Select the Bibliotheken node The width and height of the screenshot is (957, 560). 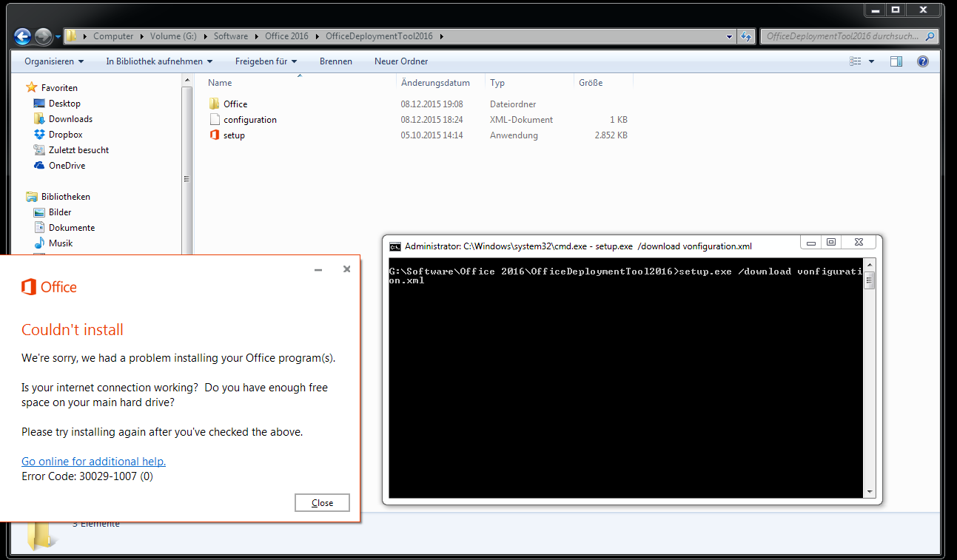point(66,197)
